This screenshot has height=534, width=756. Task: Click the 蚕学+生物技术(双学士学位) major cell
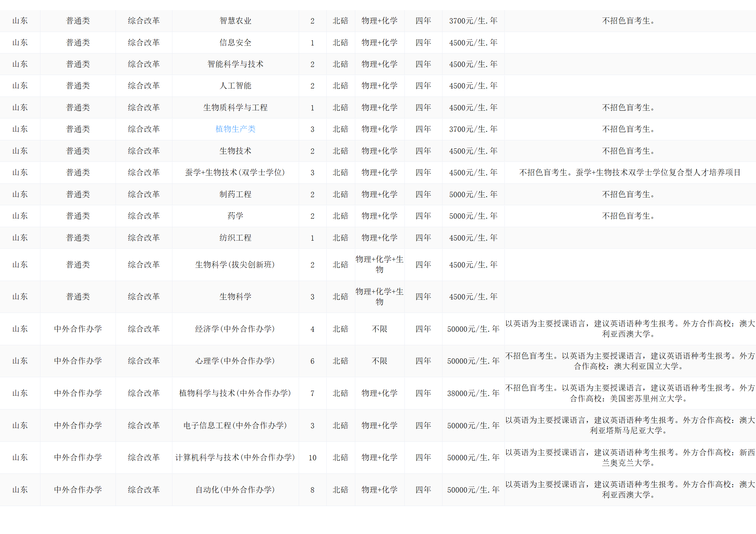click(x=235, y=172)
